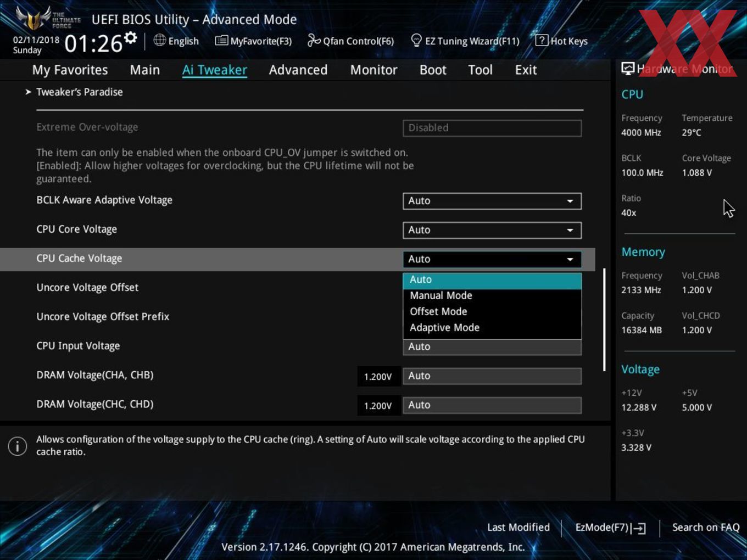Click Search on FAQ
Viewport: 747px width, 560px height.
pyautogui.click(x=706, y=528)
